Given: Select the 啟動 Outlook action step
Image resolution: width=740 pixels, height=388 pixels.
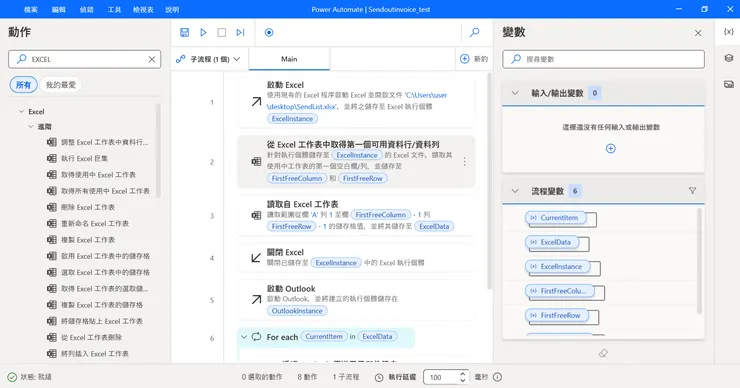Looking at the screenshot, I should [x=356, y=299].
